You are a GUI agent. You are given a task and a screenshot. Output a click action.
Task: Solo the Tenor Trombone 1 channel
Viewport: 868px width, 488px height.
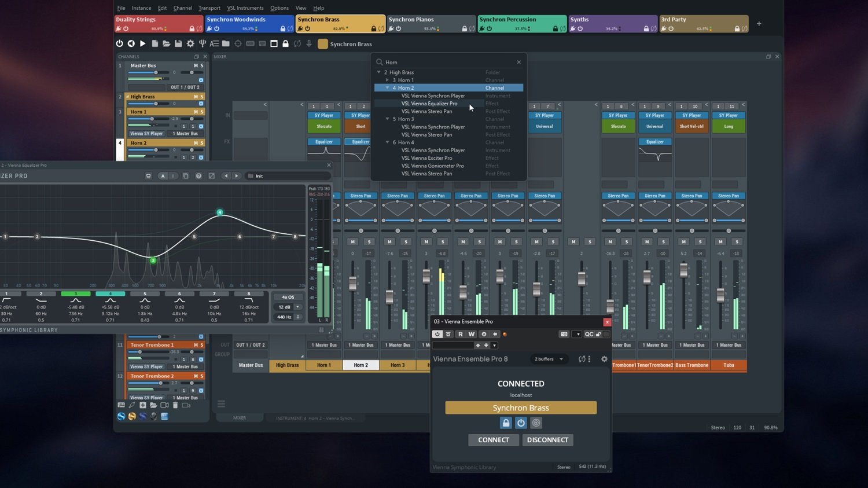tap(202, 345)
